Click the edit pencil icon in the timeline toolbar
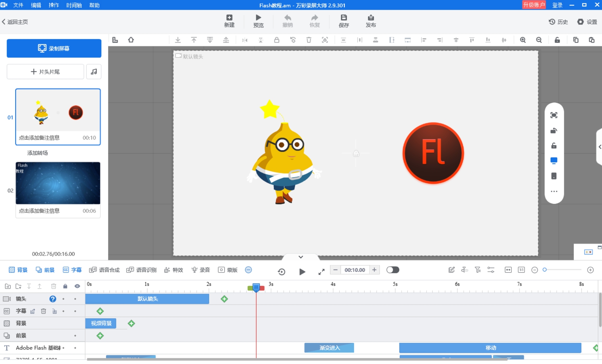Viewport: 602px width, 364px height. coord(451,270)
